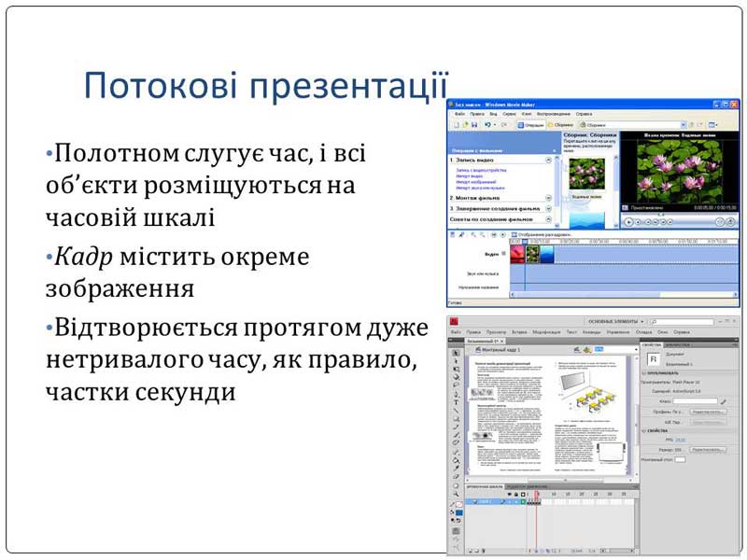Click the blue fill color swatch in Flash tools
This screenshot has width=747, height=560.
[x=458, y=513]
